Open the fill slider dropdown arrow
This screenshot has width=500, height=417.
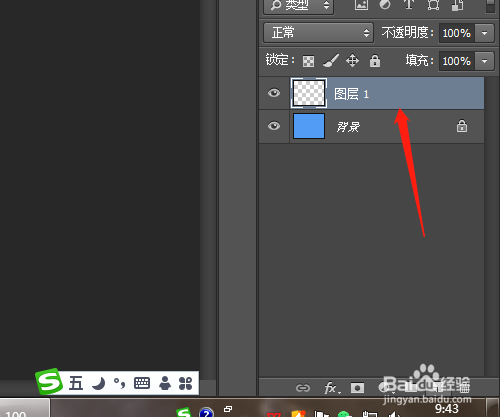click(484, 61)
